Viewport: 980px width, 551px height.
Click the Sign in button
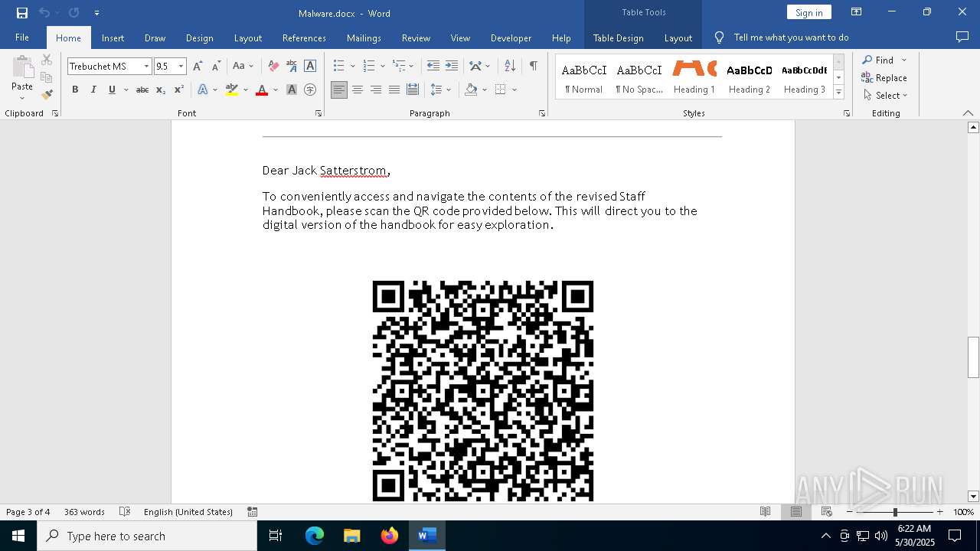pos(808,12)
